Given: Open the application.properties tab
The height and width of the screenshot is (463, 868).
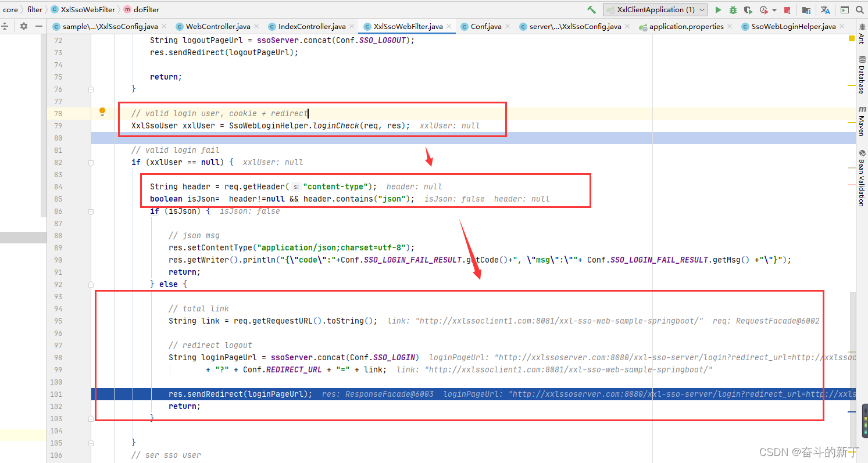Looking at the screenshot, I should pyautogui.click(x=686, y=27).
